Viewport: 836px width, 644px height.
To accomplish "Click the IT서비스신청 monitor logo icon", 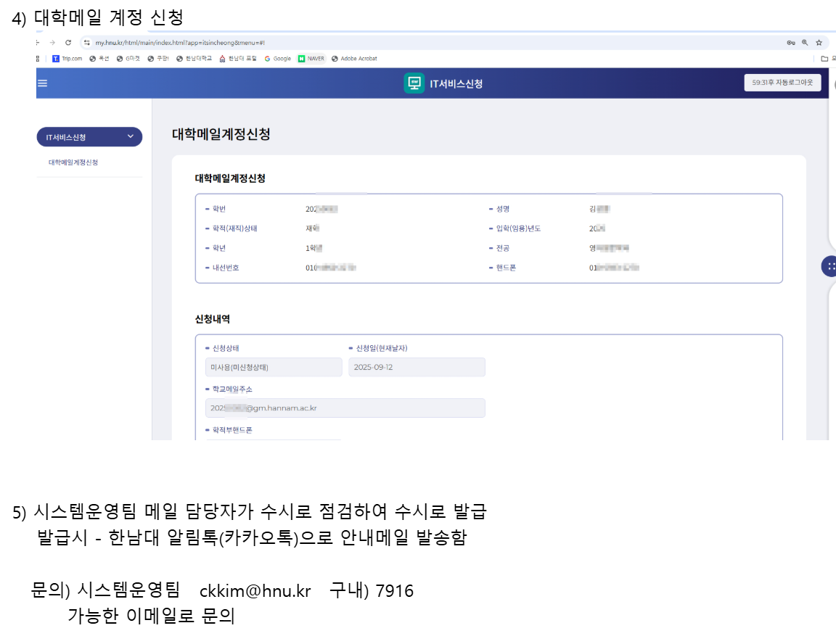I will (414, 83).
